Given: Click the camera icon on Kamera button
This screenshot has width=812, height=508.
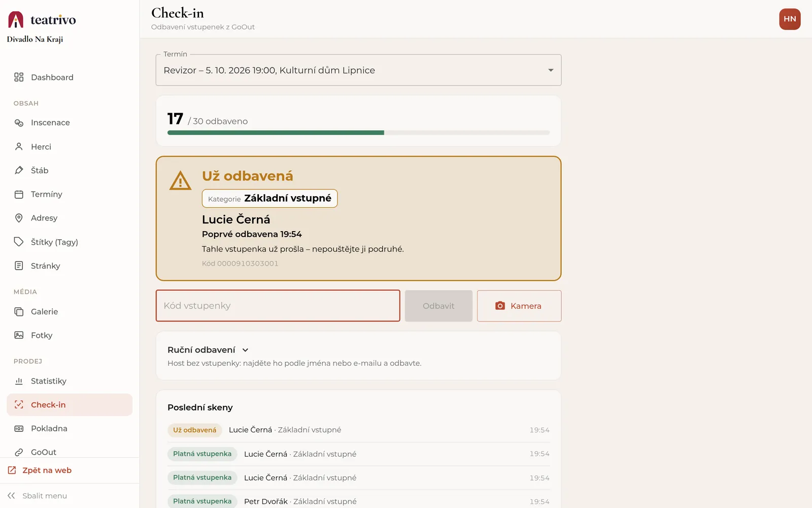Looking at the screenshot, I should pyautogui.click(x=500, y=306).
